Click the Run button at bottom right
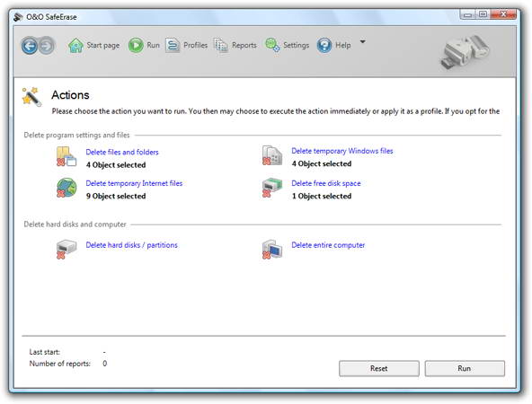Screen dimensions: 532x404 click(x=465, y=368)
